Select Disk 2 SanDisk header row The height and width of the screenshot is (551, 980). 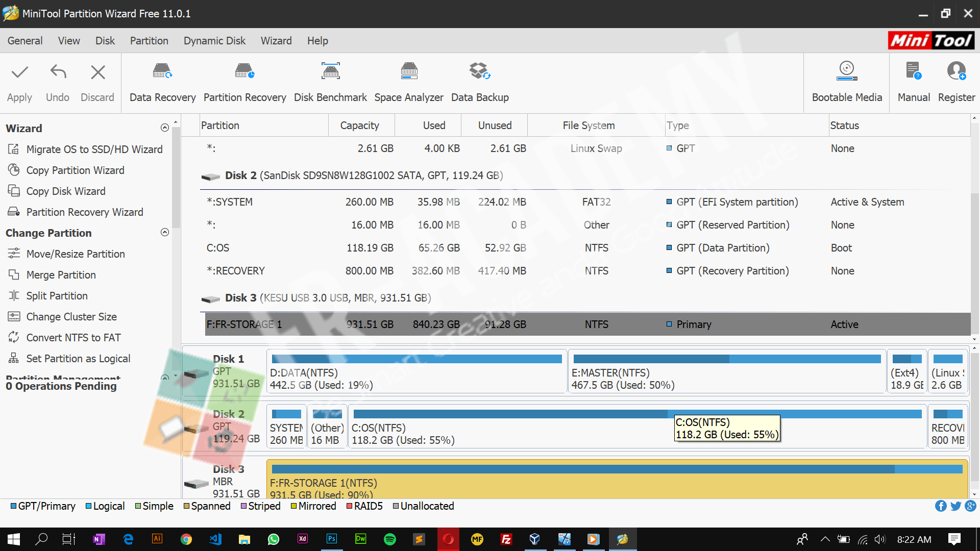click(585, 176)
